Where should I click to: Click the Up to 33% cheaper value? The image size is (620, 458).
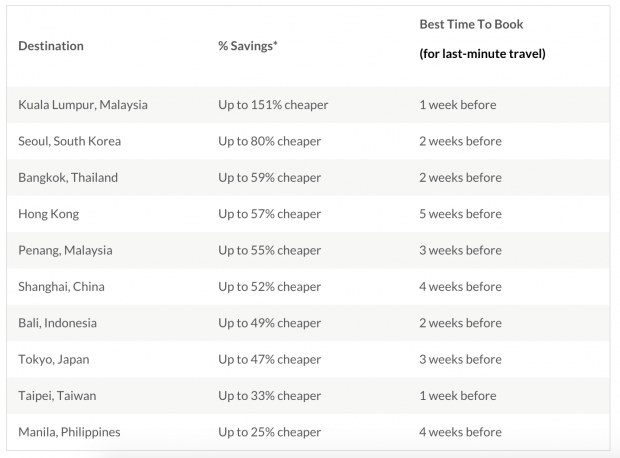click(270, 396)
